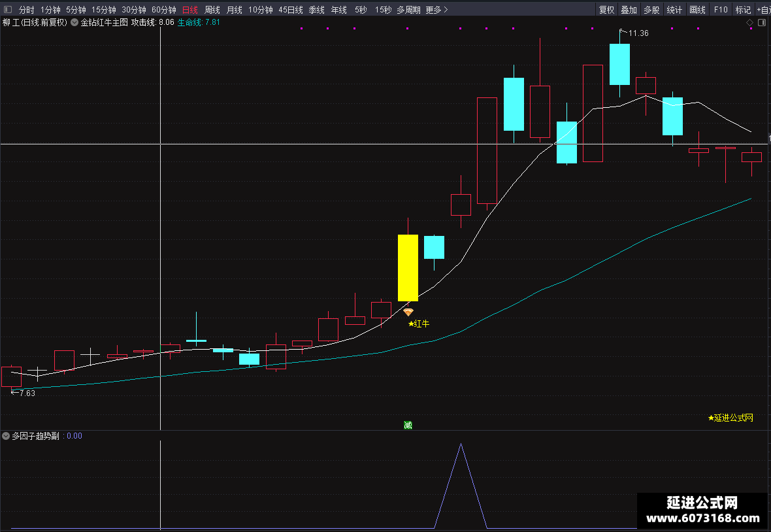Click the 11.36 high price label
Viewport: 771px width, 532px height.
638,33
